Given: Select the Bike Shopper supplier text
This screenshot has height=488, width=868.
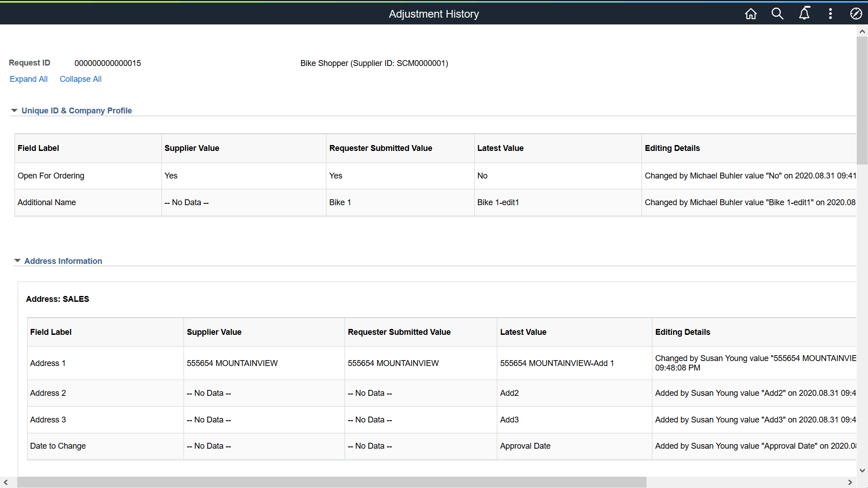Looking at the screenshot, I should tap(374, 63).
